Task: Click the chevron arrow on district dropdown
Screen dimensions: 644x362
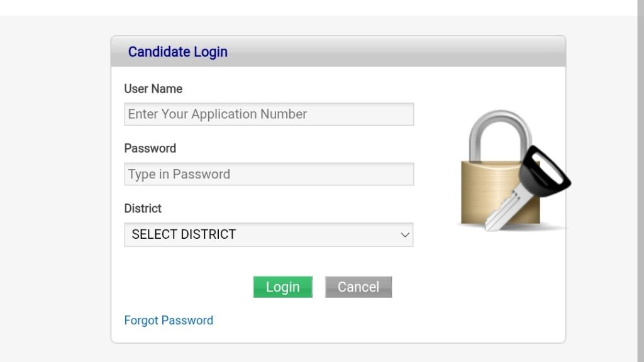Action: [x=405, y=235]
